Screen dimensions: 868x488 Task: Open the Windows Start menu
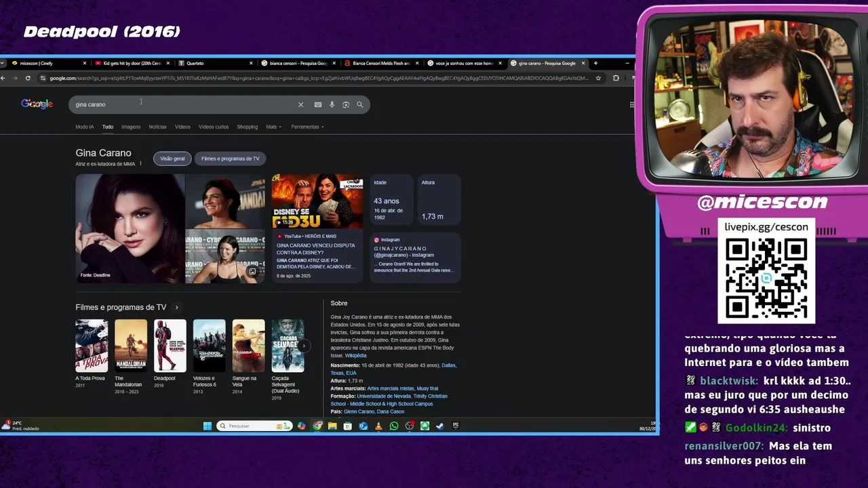[208, 426]
